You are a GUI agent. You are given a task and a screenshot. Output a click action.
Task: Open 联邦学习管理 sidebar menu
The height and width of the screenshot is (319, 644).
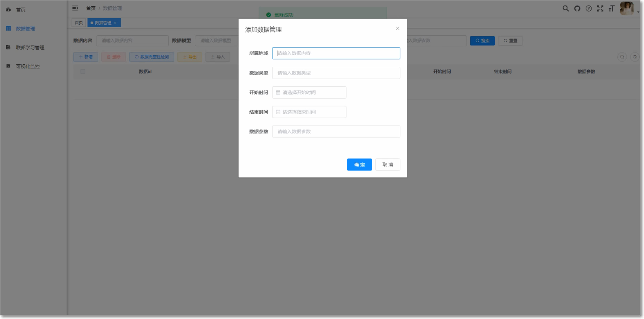pos(30,48)
